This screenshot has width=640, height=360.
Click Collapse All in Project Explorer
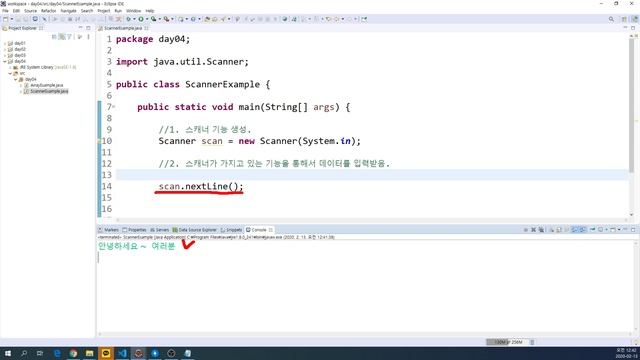pos(54,37)
